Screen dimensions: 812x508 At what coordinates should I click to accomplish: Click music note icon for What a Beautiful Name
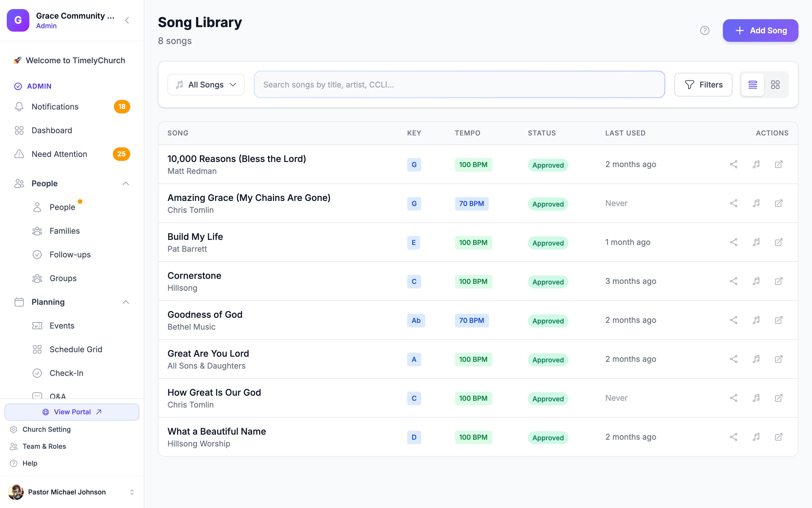click(x=756, y=437)
